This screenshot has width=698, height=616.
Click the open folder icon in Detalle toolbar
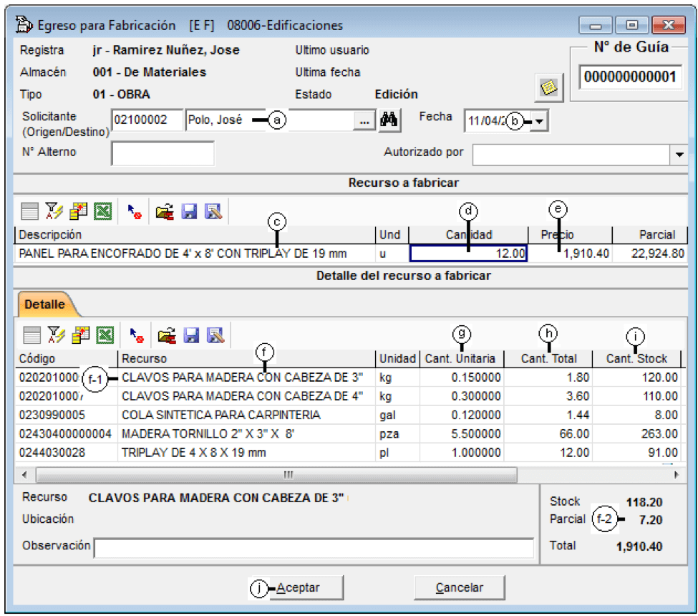pos(167,335)
